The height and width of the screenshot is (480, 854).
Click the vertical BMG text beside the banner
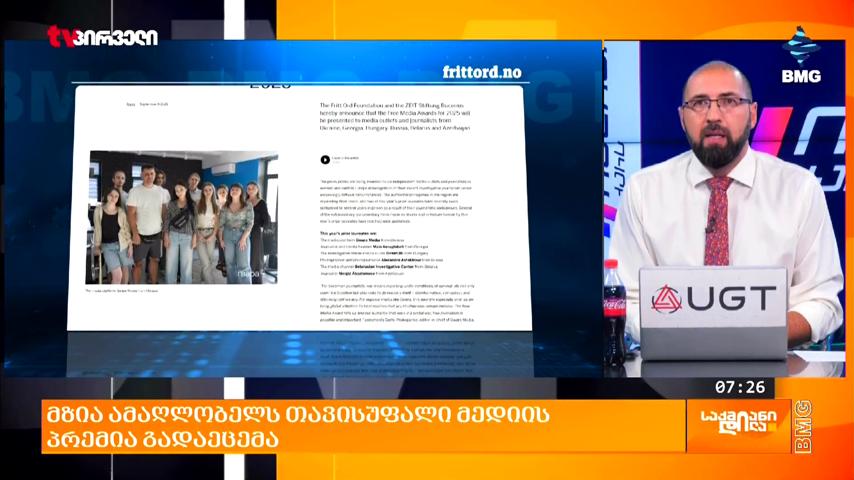[803, 426]
